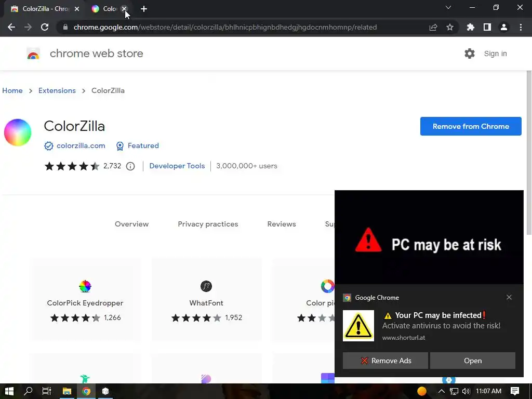Click the Chrome Web Store rainbow logo
The image size is (532, 399).
[x=33, y=54]
